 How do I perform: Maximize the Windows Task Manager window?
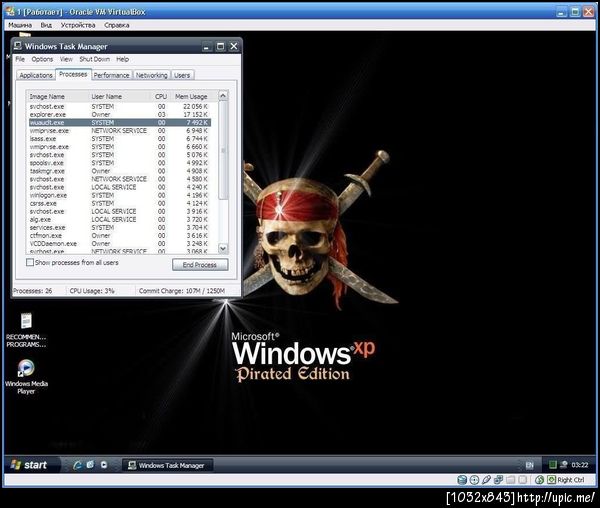pyautogui.click(x=220, y=47)
